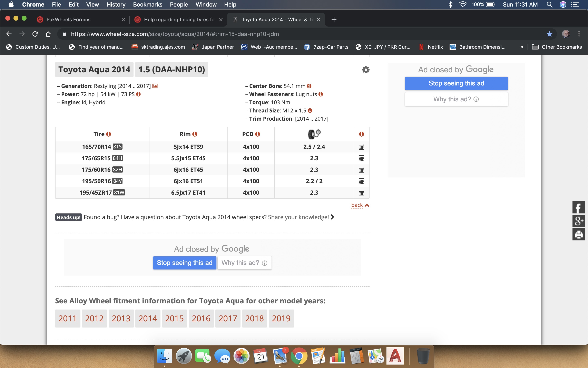
Task: Open Chrome profile avatar
Action: pyautogui.click(x=566, y=34)
